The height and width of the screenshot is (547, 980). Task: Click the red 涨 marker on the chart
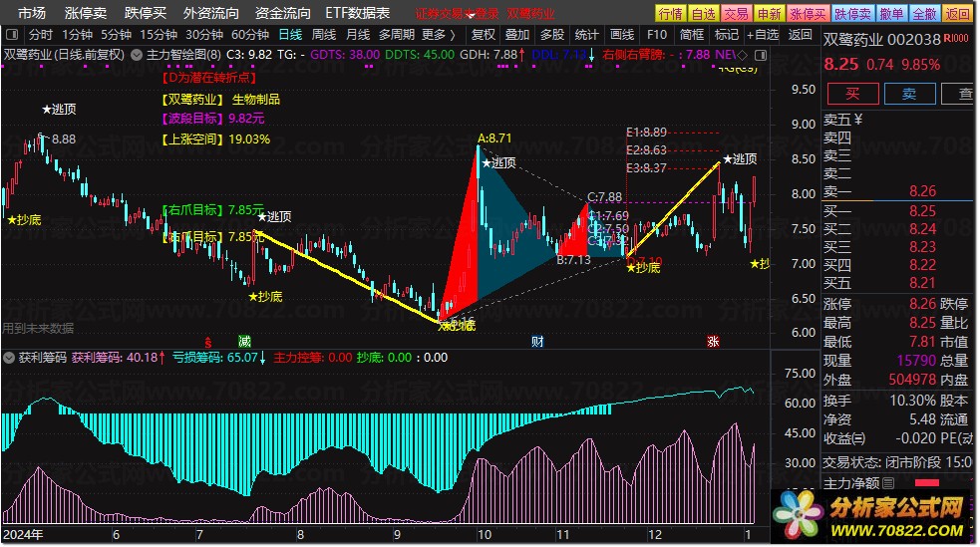click(713, 342)
